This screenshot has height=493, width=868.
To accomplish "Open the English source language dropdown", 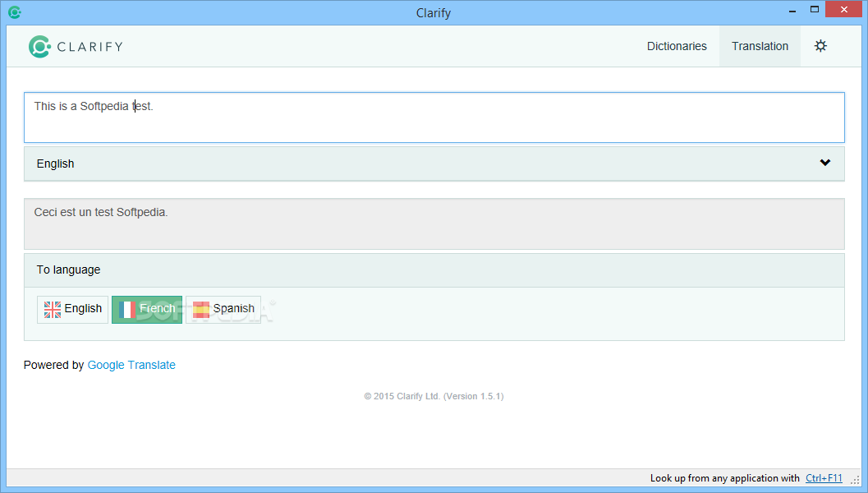I will tap(434, 164).
